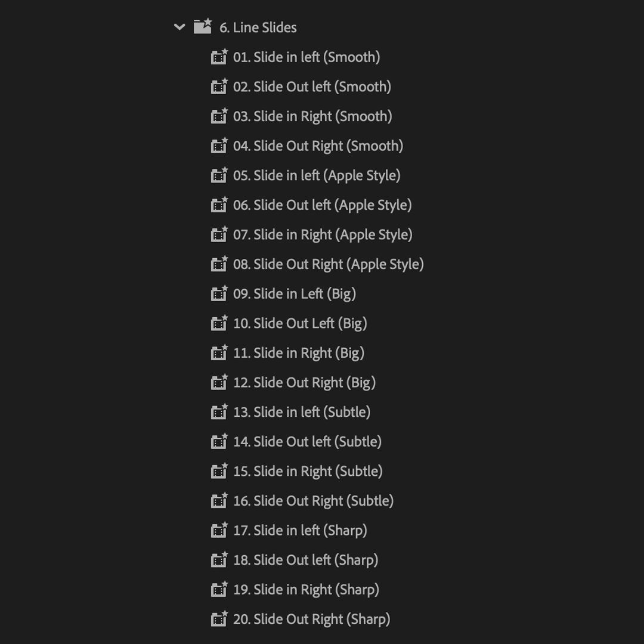Select the composition icon for 05. Slide in left (Apple Style)

[x=219, y=175]
